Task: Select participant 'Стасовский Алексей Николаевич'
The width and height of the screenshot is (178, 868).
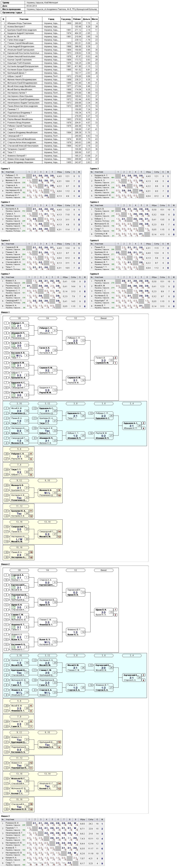Action: (x=23, y=146)
